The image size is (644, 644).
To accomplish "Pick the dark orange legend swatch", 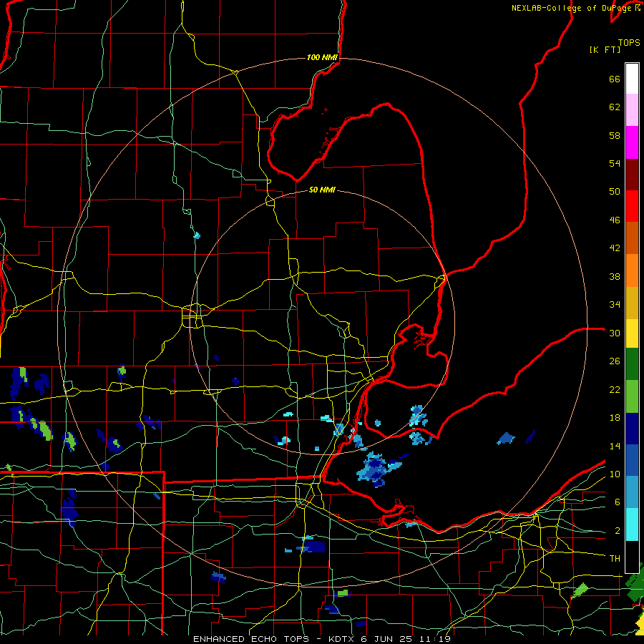I will [x=632, y=238].
